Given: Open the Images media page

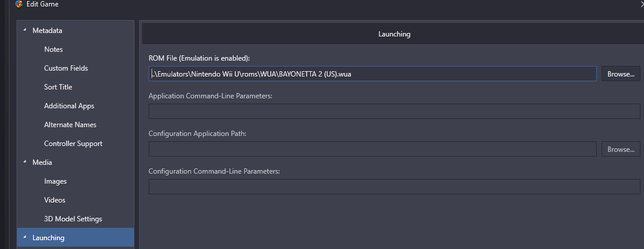Looking at the screenshot, I should coord(55,181).
